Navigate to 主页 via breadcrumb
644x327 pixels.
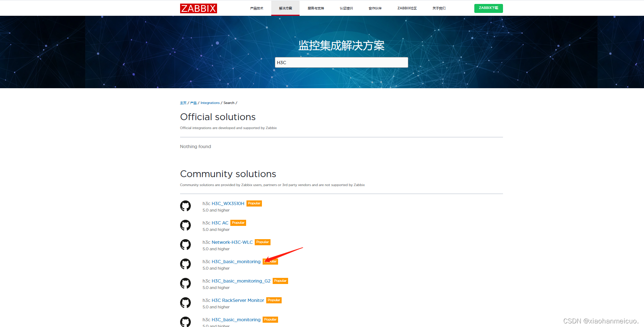coord(183,103)
